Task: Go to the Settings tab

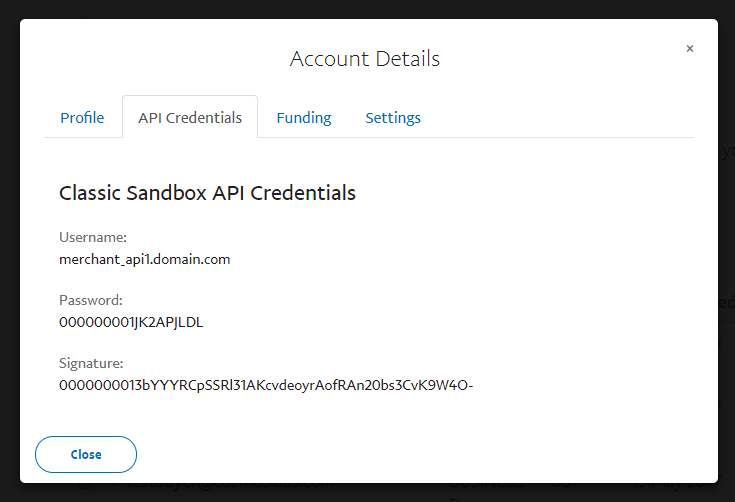Action: coord(393,118)
